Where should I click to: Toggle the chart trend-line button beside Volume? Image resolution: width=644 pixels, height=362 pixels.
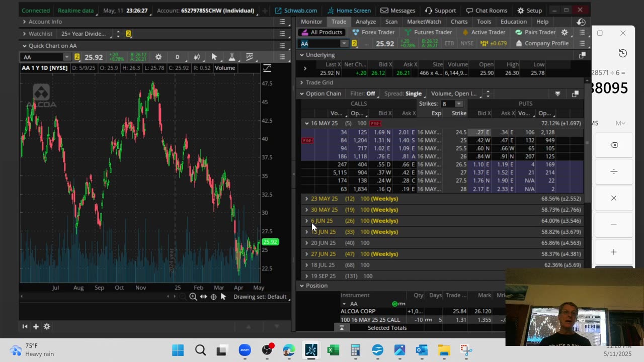267,68
